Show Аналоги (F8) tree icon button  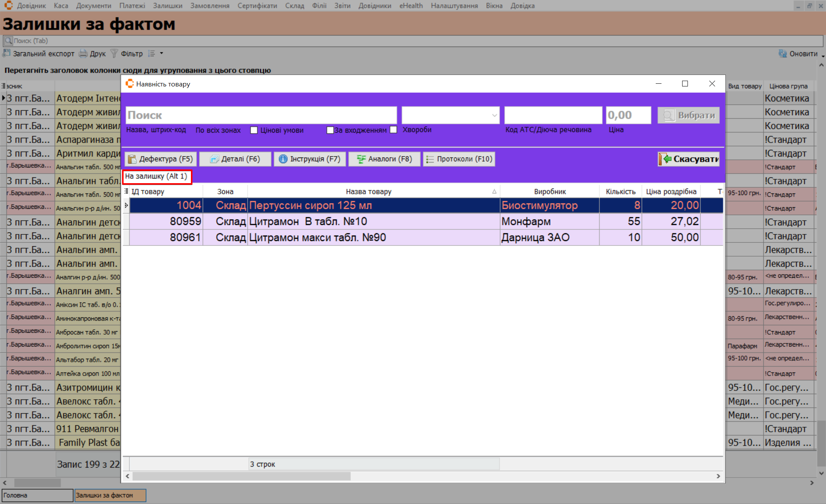(x=384, y=159)
